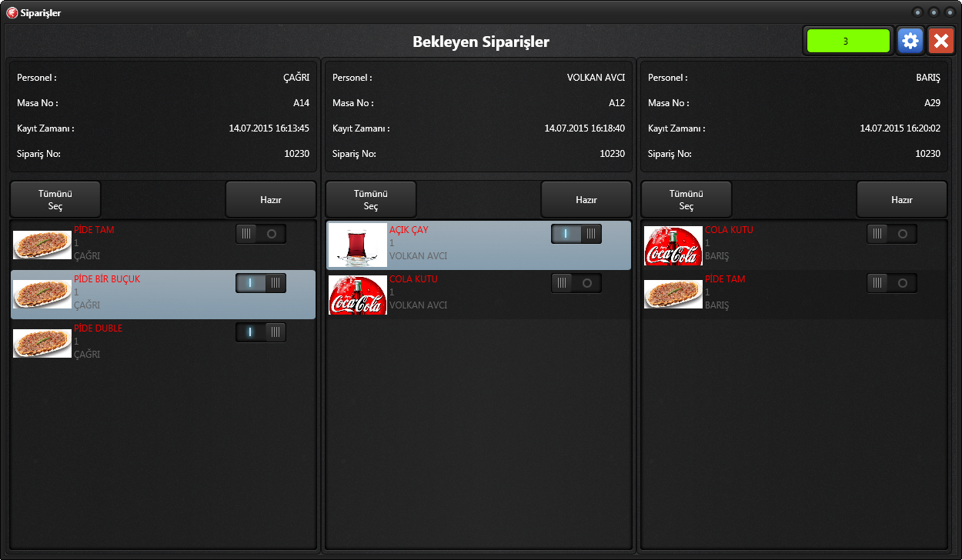962x560 pixels.
Task: Turn off the PİDE BİR BUÇUK switch
Action: click(x=261, y=283)
